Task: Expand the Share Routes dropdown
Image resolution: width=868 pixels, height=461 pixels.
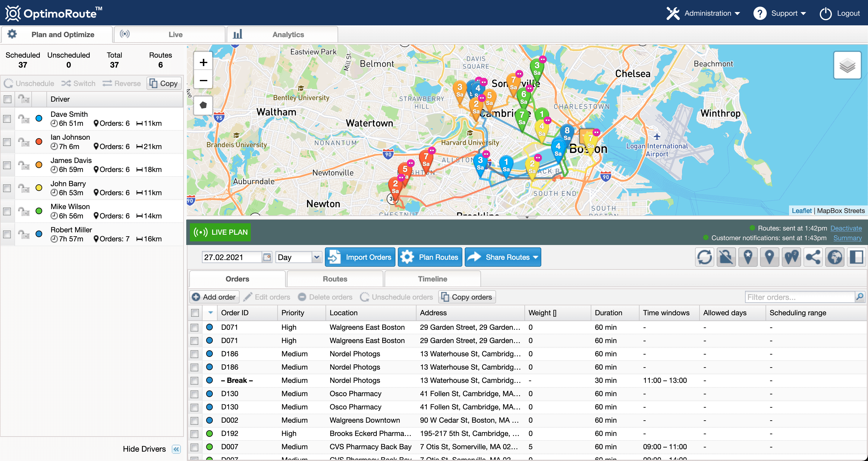Action: (536, 257)
